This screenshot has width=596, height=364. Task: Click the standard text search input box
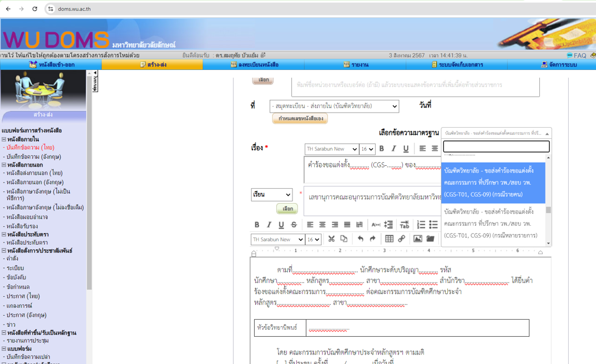click(x=496, y=146)
